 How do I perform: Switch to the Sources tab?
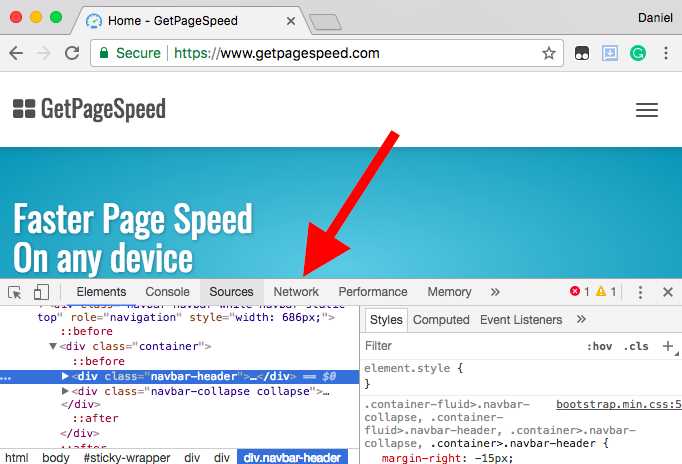point(231,292)
